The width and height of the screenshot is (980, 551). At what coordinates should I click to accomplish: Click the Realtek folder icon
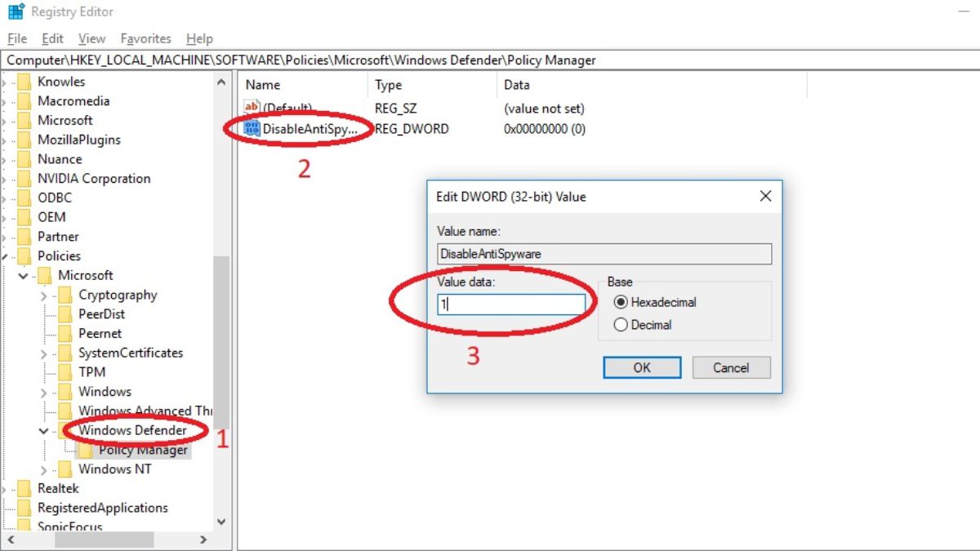coord(24,488)
